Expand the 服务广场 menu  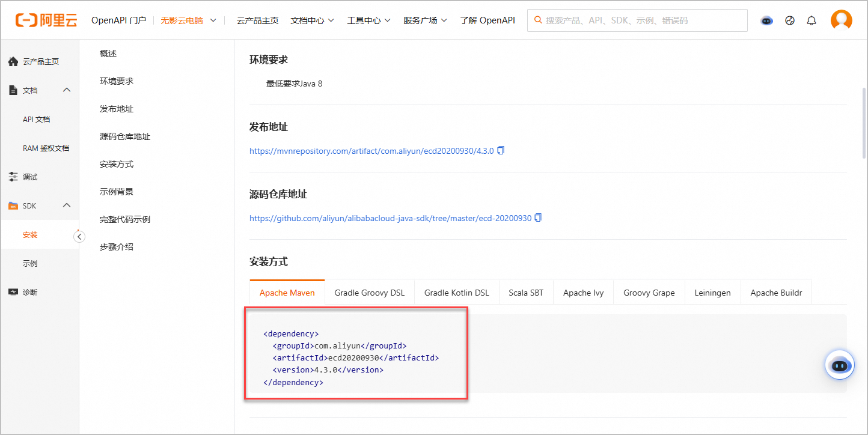coord(425,20)
